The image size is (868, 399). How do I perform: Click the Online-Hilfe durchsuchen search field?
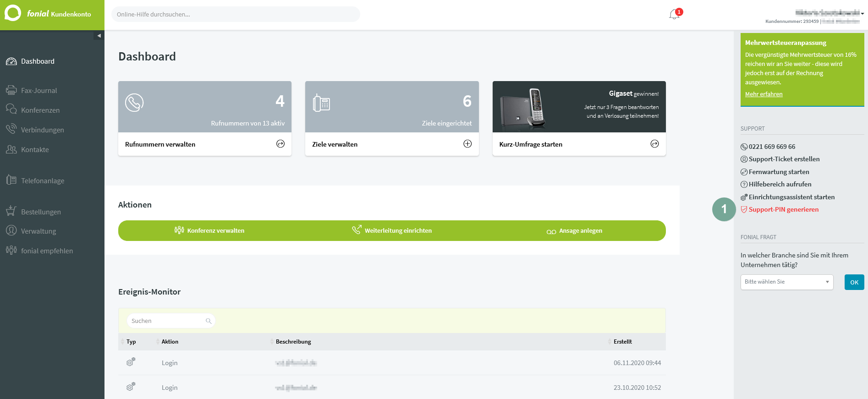coord(236,15)
